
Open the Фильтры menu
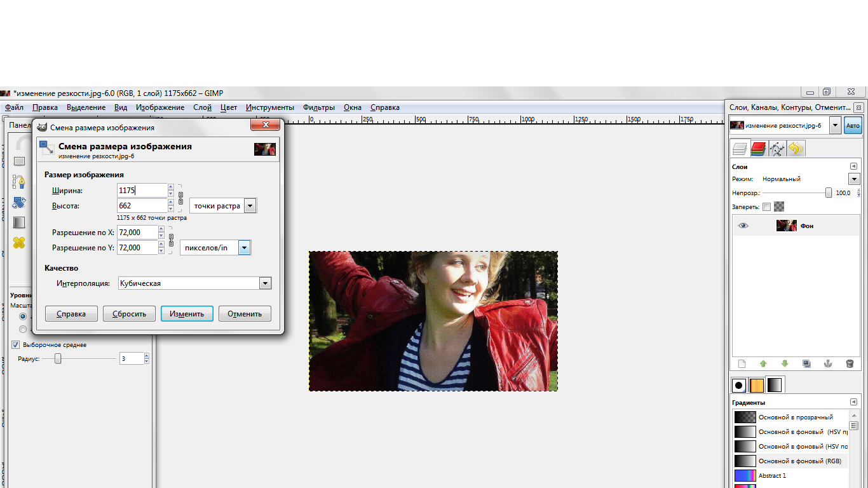(319, 107)
